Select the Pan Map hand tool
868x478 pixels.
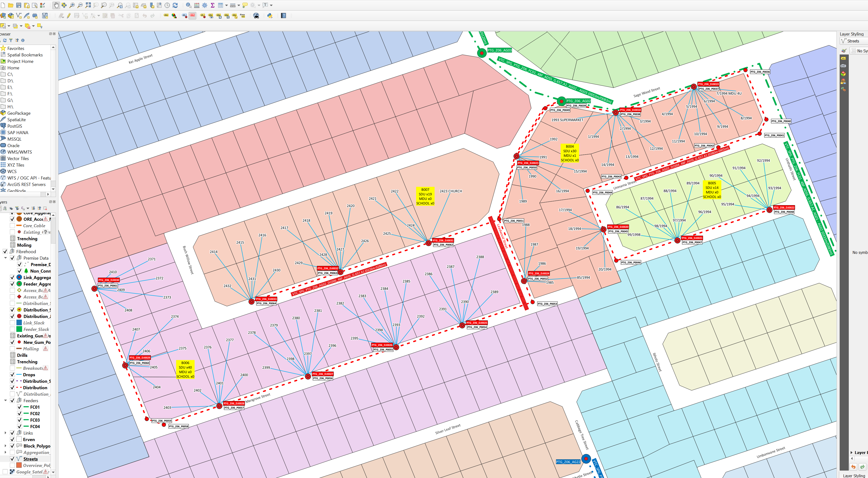pos(56,5)
